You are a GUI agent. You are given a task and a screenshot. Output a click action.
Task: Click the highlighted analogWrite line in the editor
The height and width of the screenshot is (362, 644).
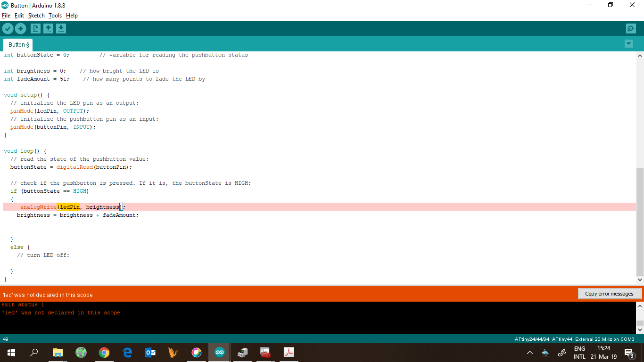pos(319,207)
